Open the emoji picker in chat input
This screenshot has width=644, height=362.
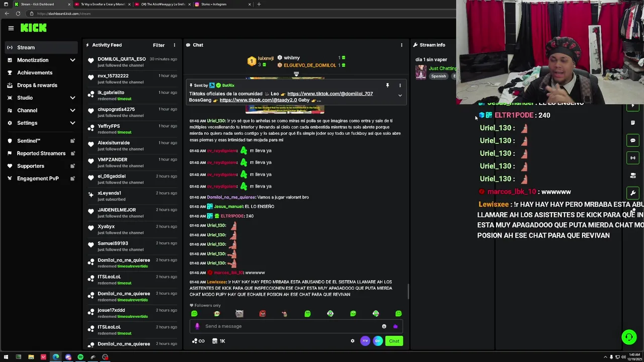click(384, 326)
